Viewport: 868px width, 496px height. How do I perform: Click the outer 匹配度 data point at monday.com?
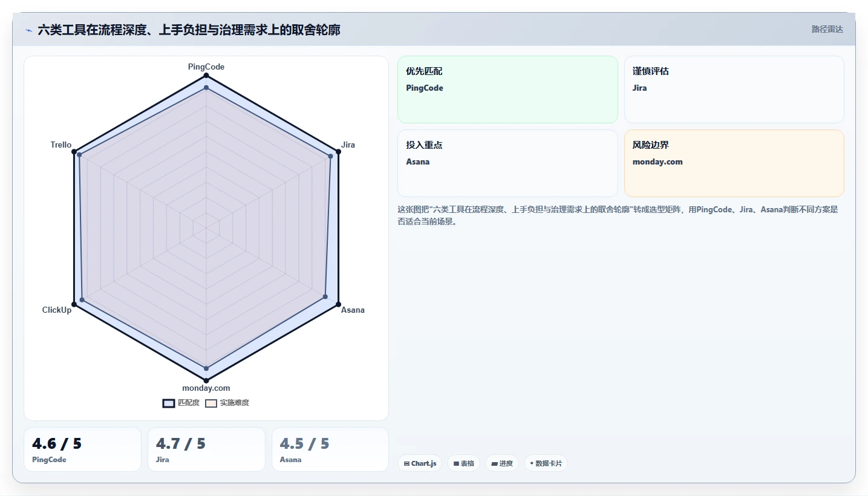(206, 380)
